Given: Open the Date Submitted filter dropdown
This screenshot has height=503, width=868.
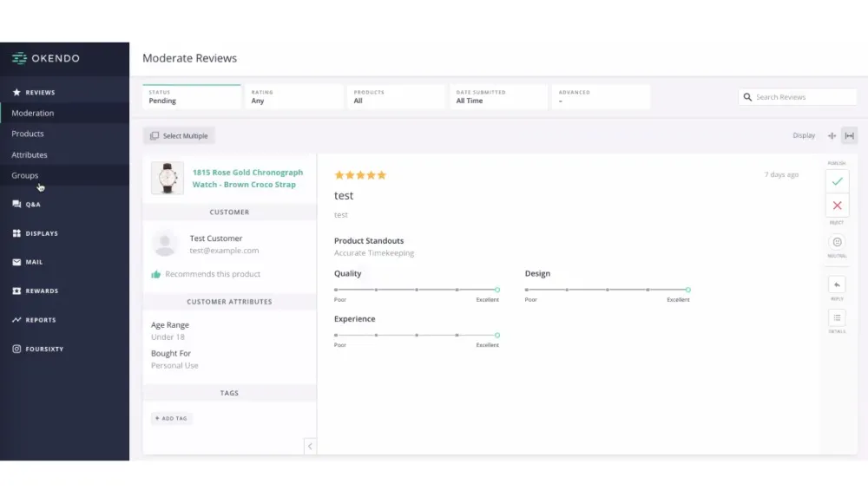Looking at the screenshot, I should pos(499,97).
